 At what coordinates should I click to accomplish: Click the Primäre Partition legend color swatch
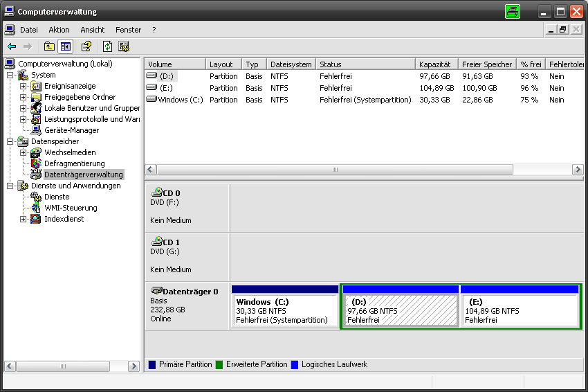(x=152, y=364)
